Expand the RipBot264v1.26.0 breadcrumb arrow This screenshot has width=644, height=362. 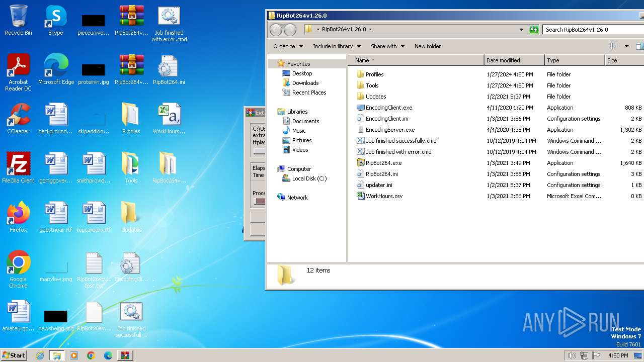(370, 30)
